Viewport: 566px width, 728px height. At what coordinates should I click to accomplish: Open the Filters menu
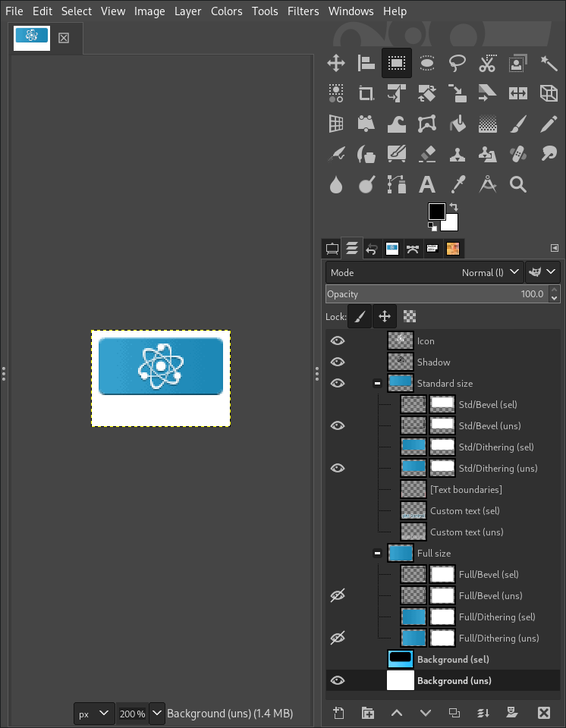tap(303, 11)
